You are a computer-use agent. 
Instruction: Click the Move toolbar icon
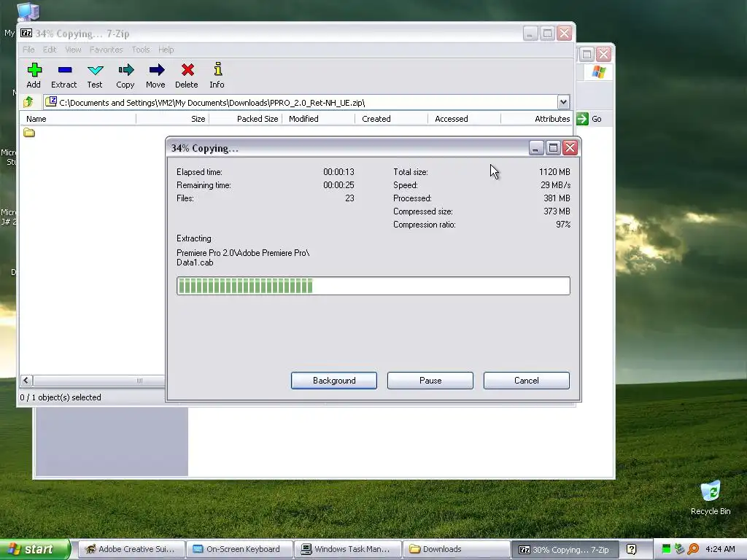tap(156, 70)
